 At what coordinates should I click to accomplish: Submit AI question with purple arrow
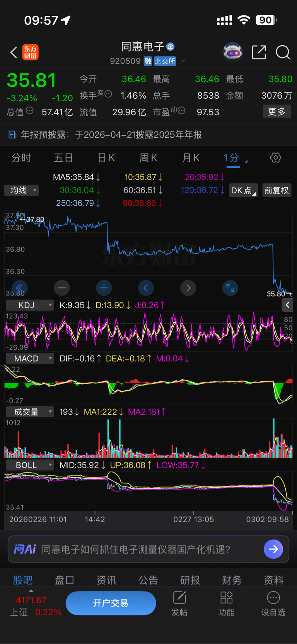coord(273,549)
